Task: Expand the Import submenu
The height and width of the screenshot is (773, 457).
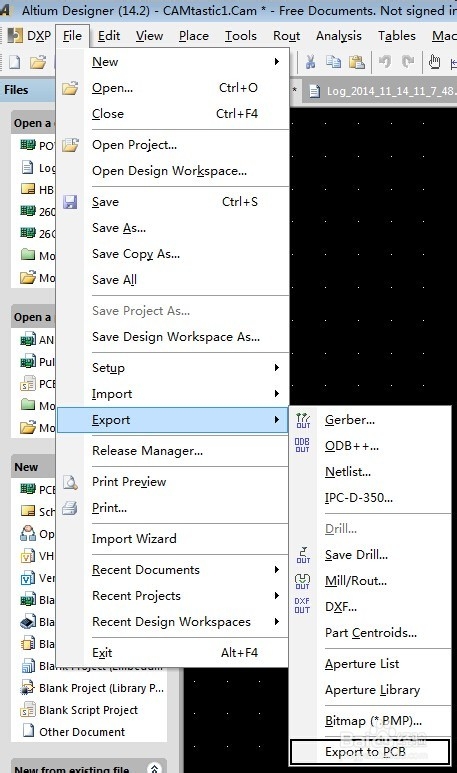Action: pos(277,393)
